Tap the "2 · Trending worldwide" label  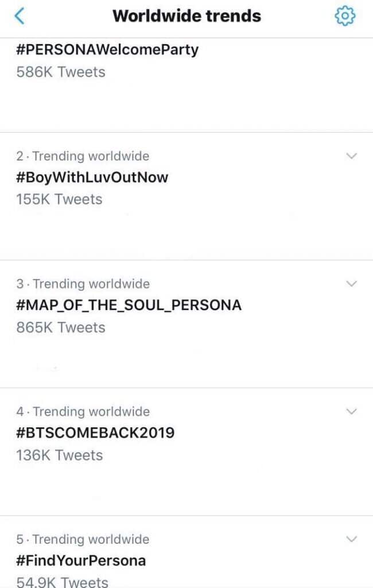(x=83, y=156)
